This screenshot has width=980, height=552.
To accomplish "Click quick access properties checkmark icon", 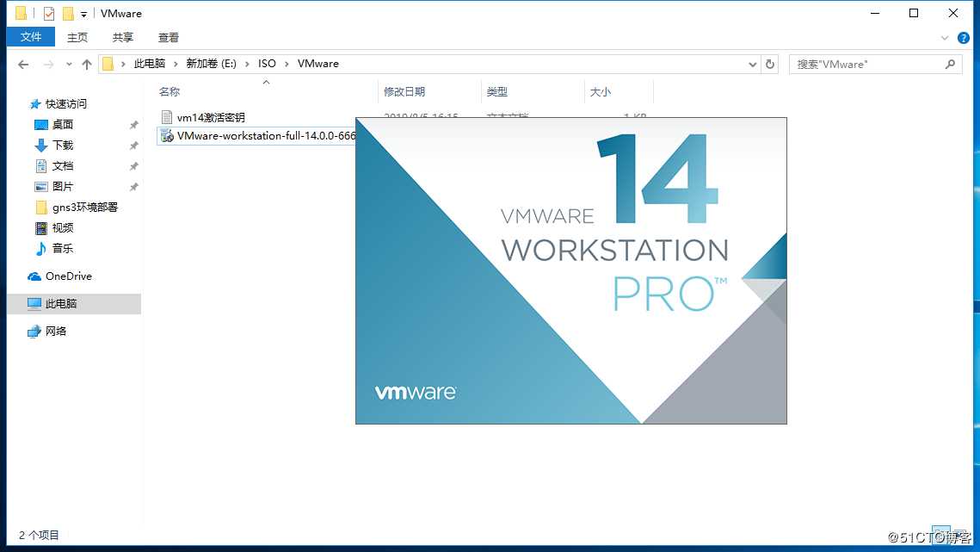I will tap(49, 13).
